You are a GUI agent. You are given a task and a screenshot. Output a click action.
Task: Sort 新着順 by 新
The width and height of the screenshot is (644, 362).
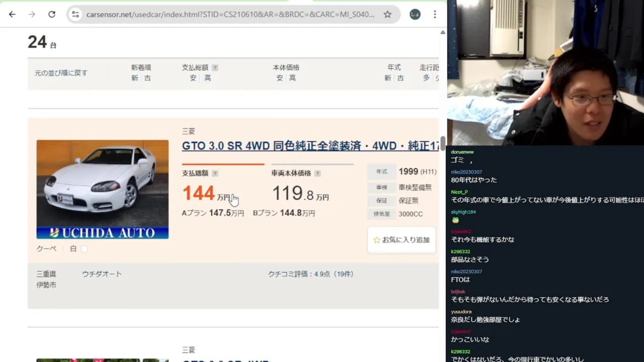pos(134,78)
